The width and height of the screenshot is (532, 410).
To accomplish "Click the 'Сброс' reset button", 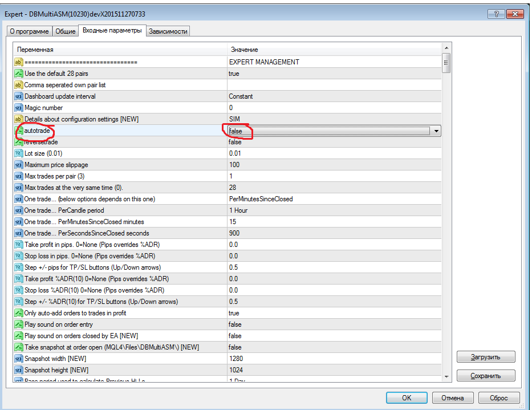I will click(499, 398).
